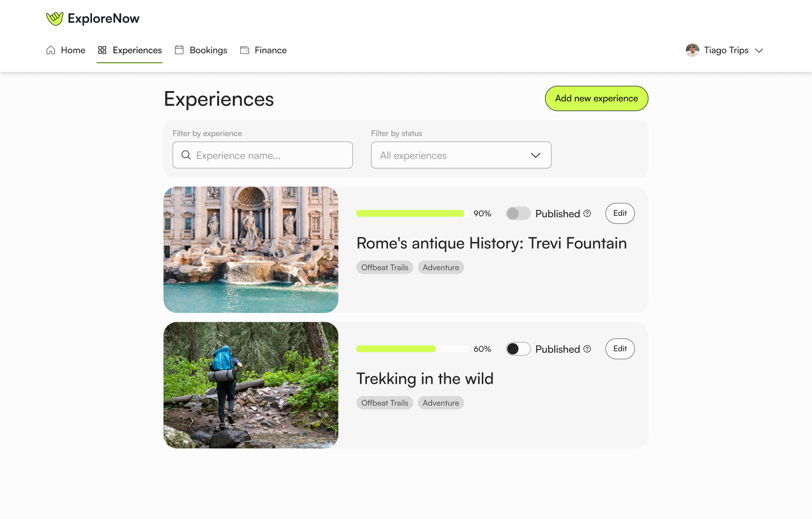Screen dimensions: 812x519
Task: Go to the Bookings tab
Action: tap(208, 50)
